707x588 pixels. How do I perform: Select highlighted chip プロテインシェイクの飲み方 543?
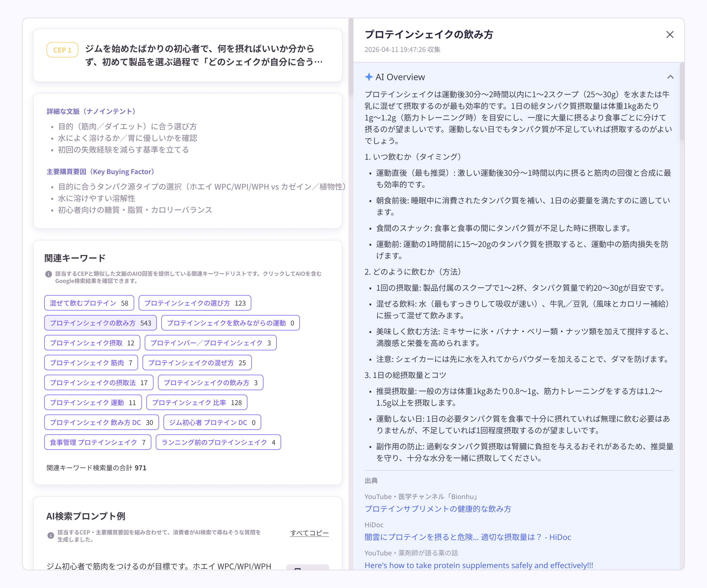pos(100,323)
